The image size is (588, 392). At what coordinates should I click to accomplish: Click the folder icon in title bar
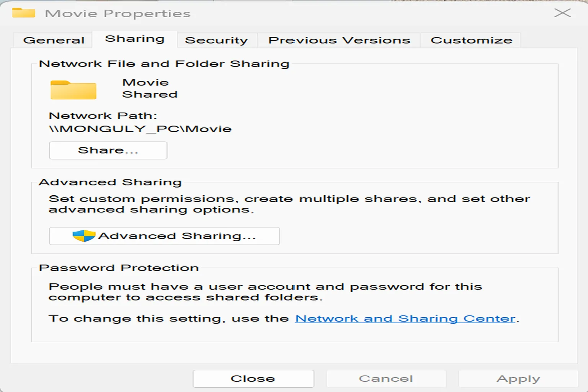[x=23, y=13]
